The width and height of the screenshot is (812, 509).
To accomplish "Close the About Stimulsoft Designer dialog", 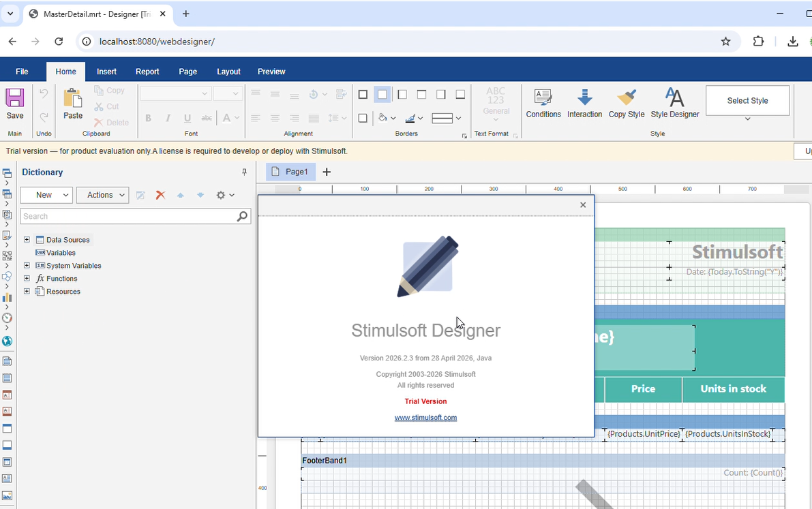I will click(x=583, y=205).
